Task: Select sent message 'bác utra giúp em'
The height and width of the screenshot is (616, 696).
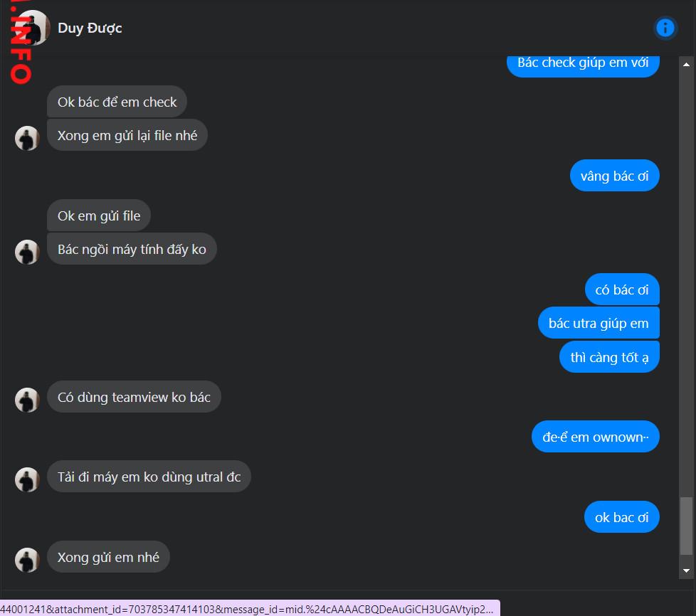Action: [599, 323]
